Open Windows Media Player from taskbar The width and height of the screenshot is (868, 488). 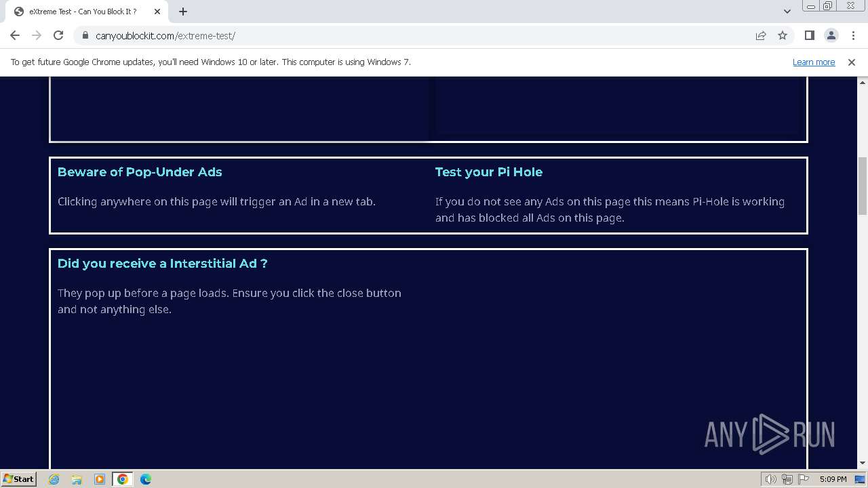point(100,479)
